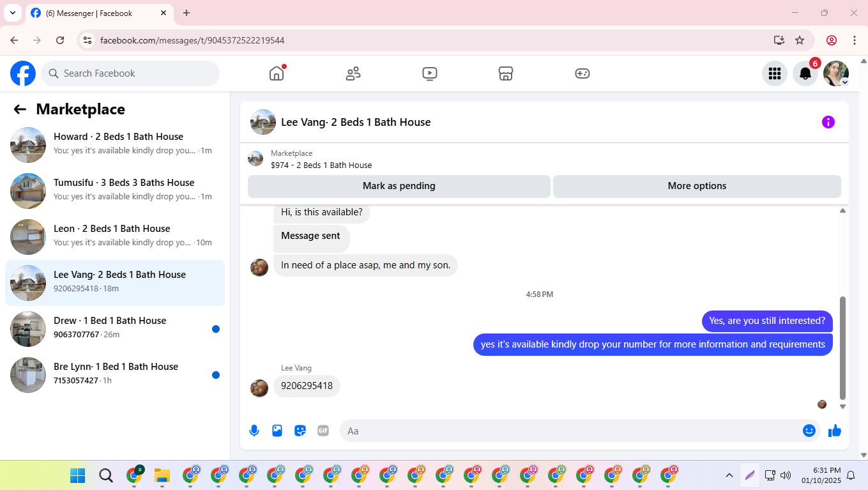Click Lee Vang's chat header thumbnail

(x=263, y=122)
